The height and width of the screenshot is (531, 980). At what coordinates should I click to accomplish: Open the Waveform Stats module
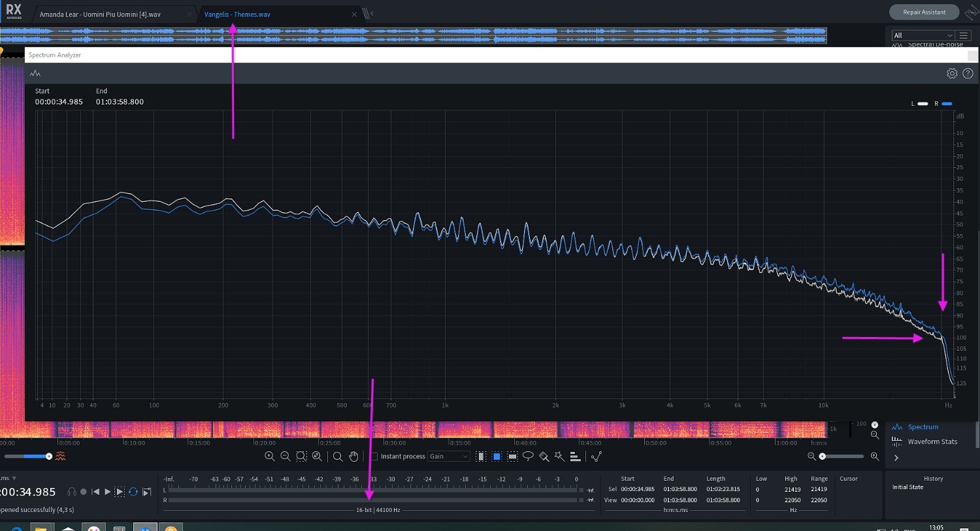tap(932, 442)
